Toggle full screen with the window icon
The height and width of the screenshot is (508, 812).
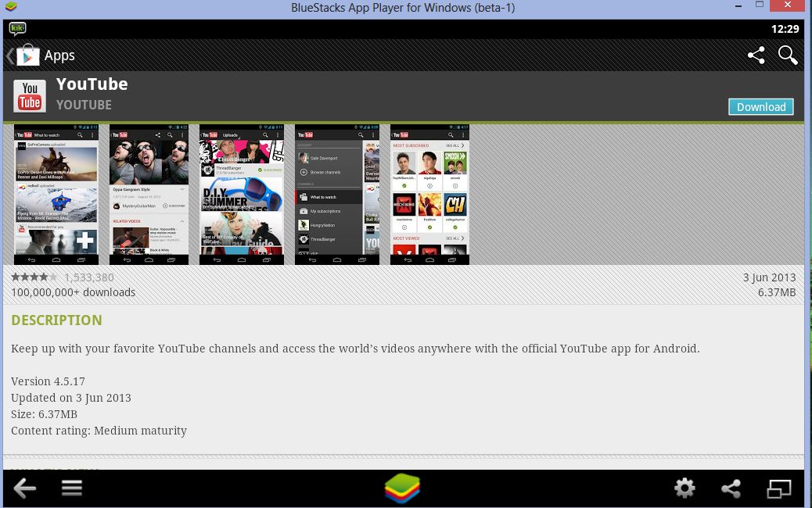[x=779, y=488]
